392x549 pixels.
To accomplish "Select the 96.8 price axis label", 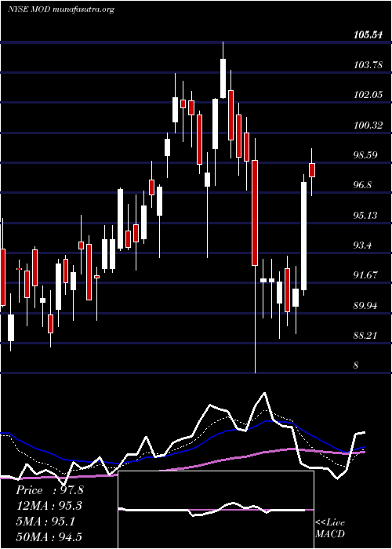I will coord(362,185).
